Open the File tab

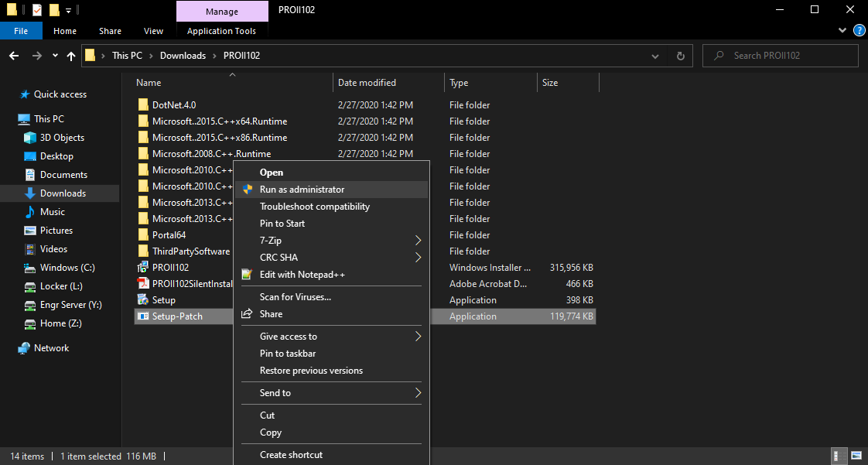click(21, 31)
